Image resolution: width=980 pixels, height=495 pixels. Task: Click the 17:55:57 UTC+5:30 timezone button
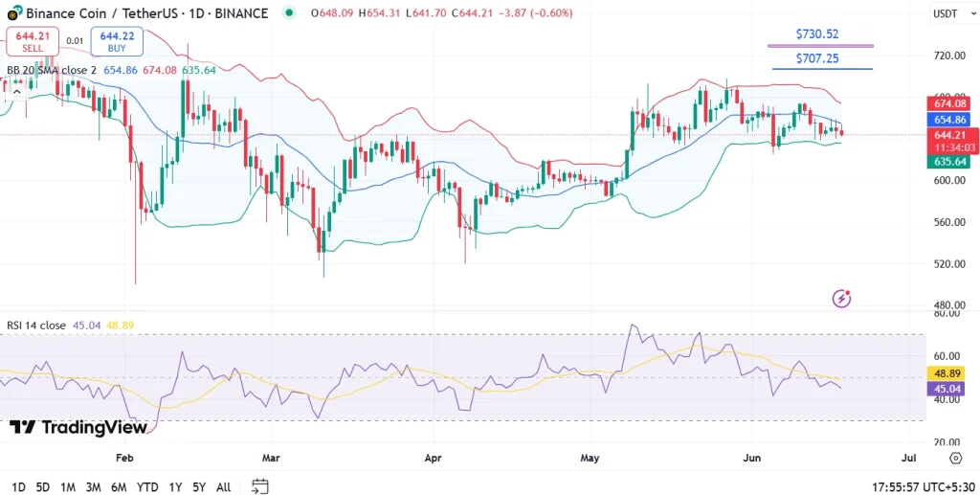pos(924,487)
